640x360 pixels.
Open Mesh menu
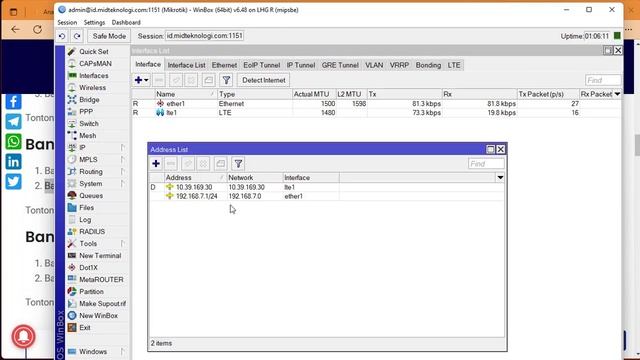(x=87, y=136)
